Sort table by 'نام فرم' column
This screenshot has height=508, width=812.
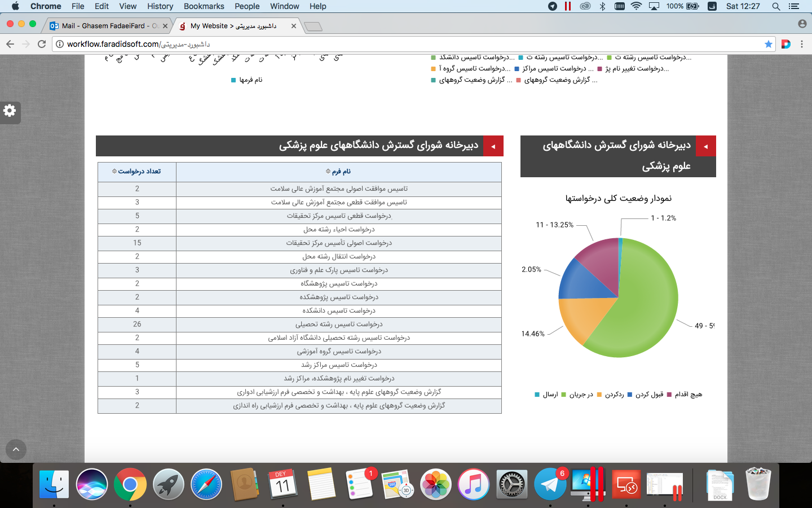point(338,172)
